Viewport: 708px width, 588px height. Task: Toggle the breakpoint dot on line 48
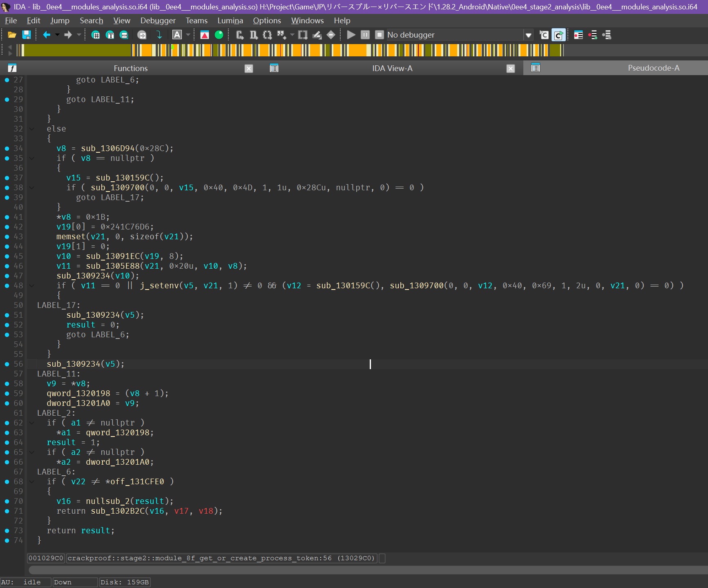(7, 286)
